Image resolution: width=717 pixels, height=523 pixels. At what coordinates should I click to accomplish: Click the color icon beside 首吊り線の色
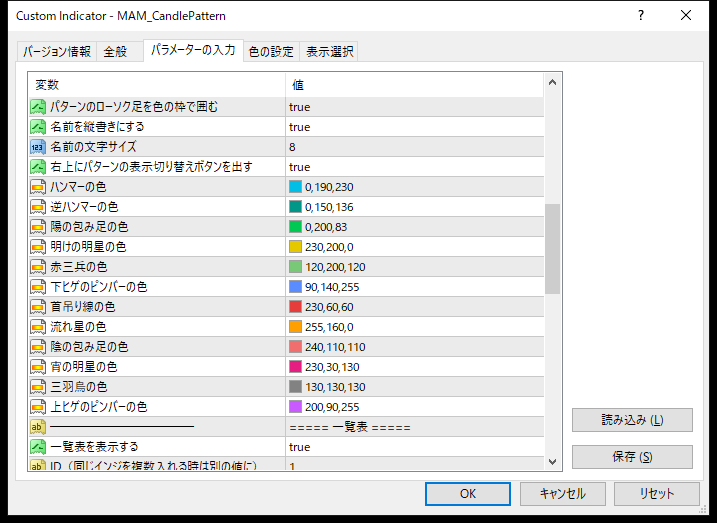(38, 307)
